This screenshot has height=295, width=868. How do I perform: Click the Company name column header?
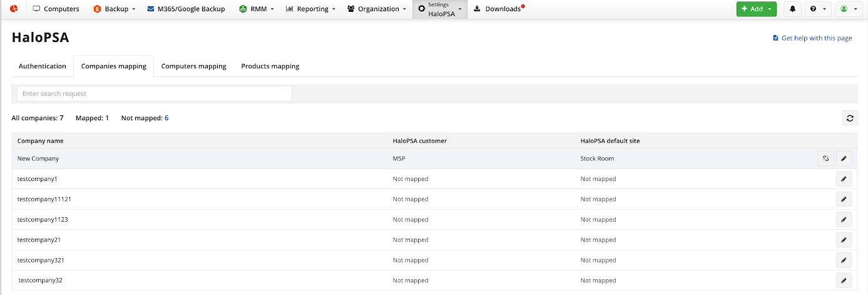pyautogui.click(x=40, y=141)
